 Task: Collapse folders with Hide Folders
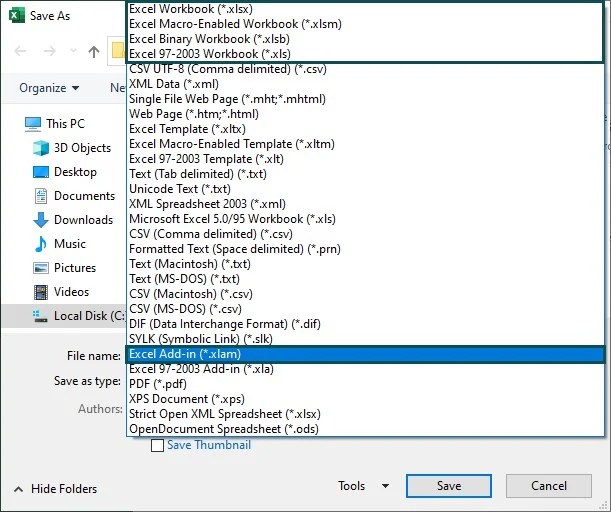click(x=56, y=489)
